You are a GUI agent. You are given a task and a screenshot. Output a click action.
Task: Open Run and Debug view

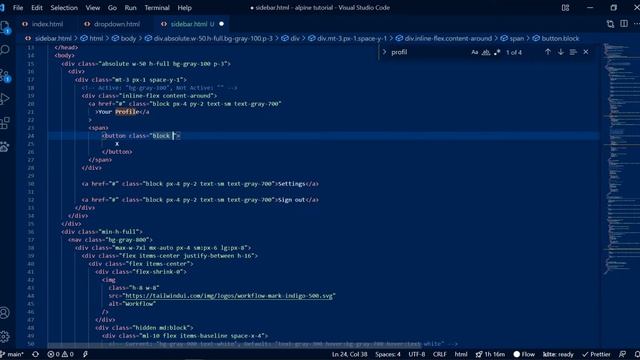tap(5, 99)
